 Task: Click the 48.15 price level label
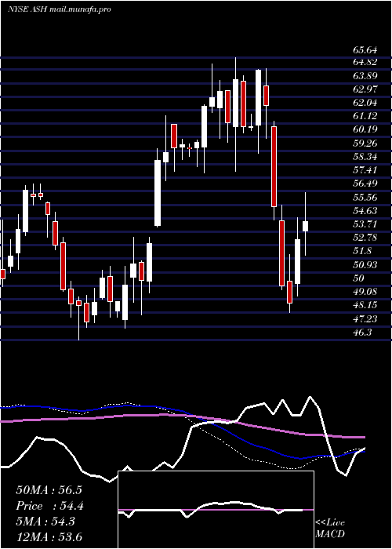(365, 305)
